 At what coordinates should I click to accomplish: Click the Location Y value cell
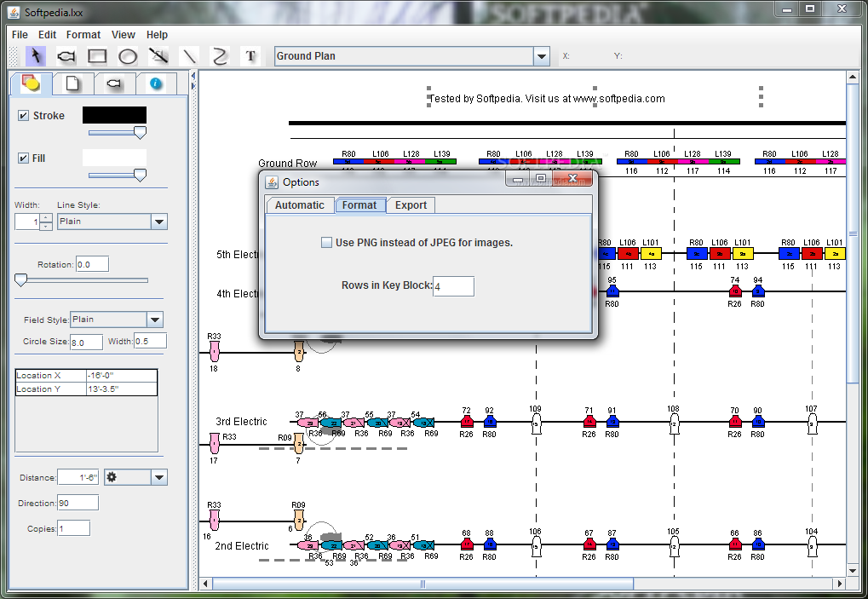click(x=122, y=389)
